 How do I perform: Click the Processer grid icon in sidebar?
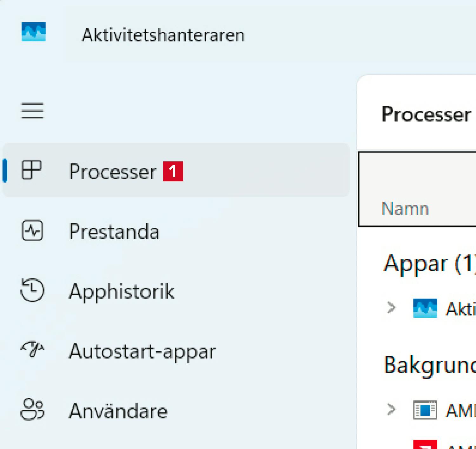pyautogui.click(x=31, y=170)
